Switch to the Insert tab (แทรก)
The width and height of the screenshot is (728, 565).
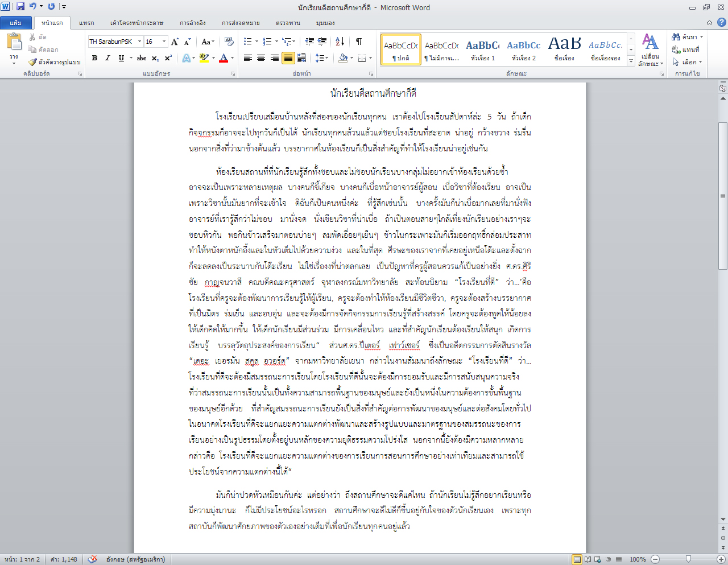pos(86,23)
